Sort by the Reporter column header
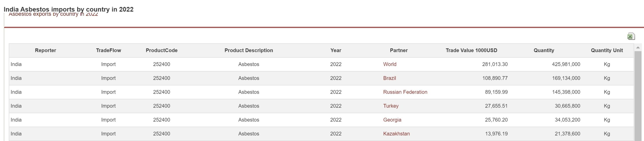 pyautogui.click(x=46, y=50)
